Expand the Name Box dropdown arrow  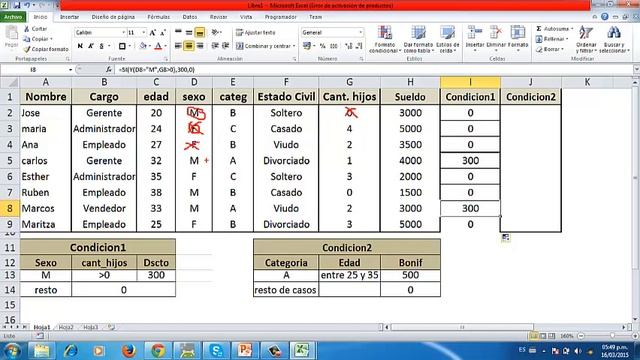click(x=70, y=70)
